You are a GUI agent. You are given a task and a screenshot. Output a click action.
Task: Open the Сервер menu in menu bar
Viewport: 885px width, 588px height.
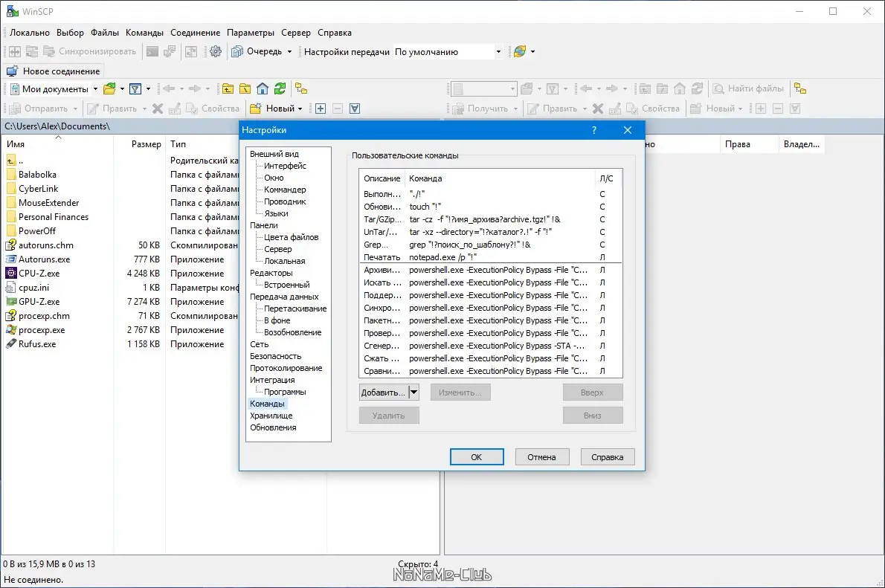(296, 33)
